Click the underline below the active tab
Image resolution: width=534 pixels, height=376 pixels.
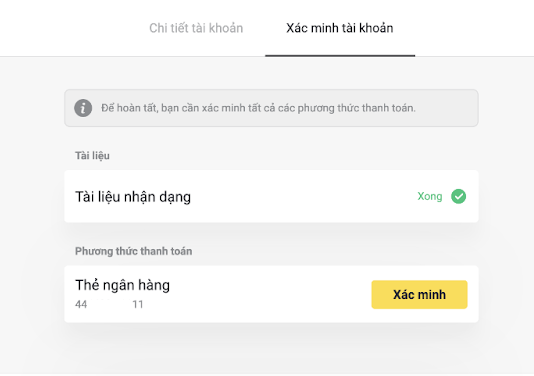point(340,56)
